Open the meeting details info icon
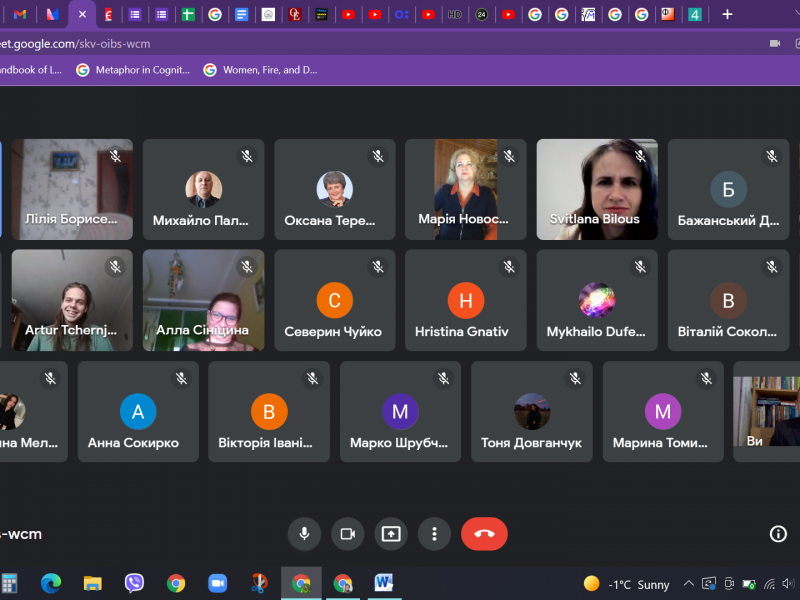The width and height of the screenshot is (800, 600). 778,534
